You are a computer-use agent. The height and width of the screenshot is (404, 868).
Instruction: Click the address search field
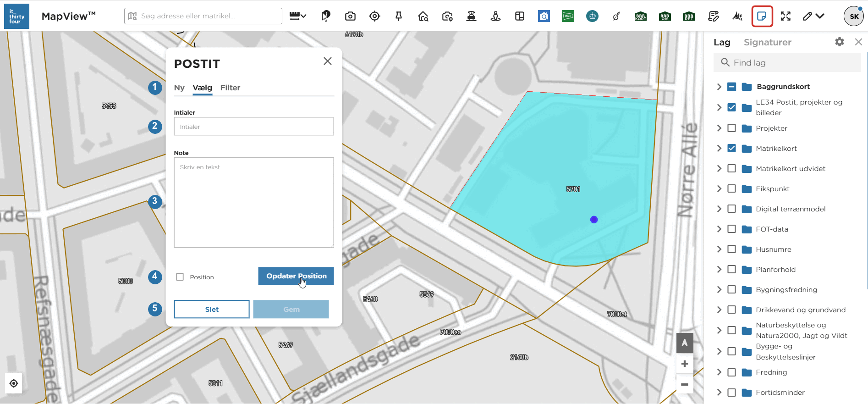[203, 16]
